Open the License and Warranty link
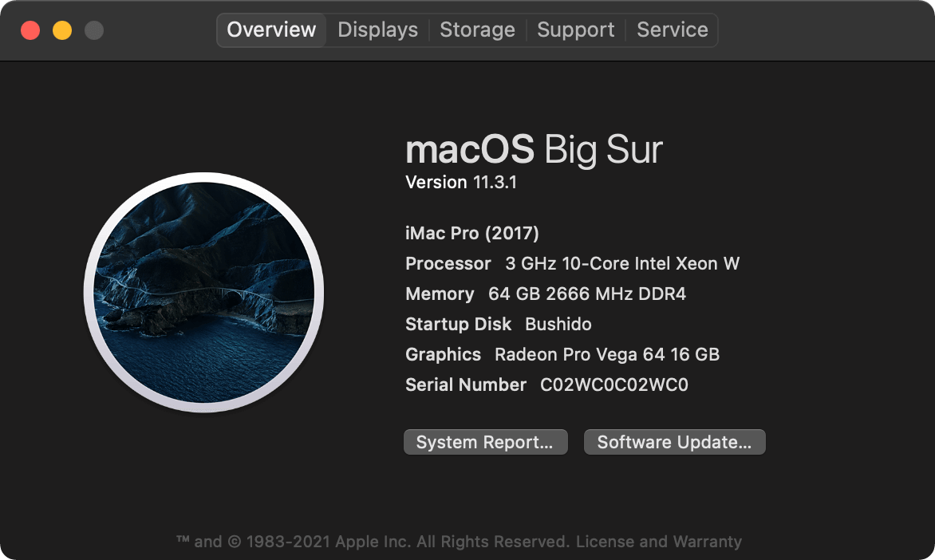Screen dimensions: 935x560 pos(658,542)
